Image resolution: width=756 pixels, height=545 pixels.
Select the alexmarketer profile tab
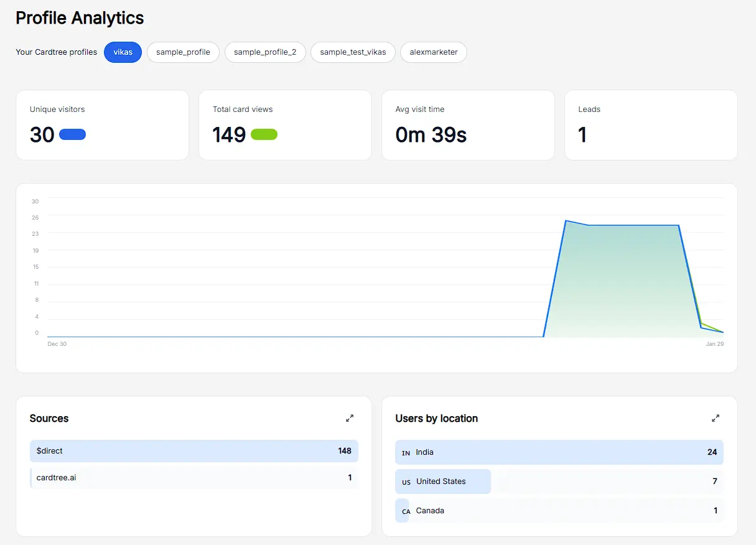(x=434, y=52)
